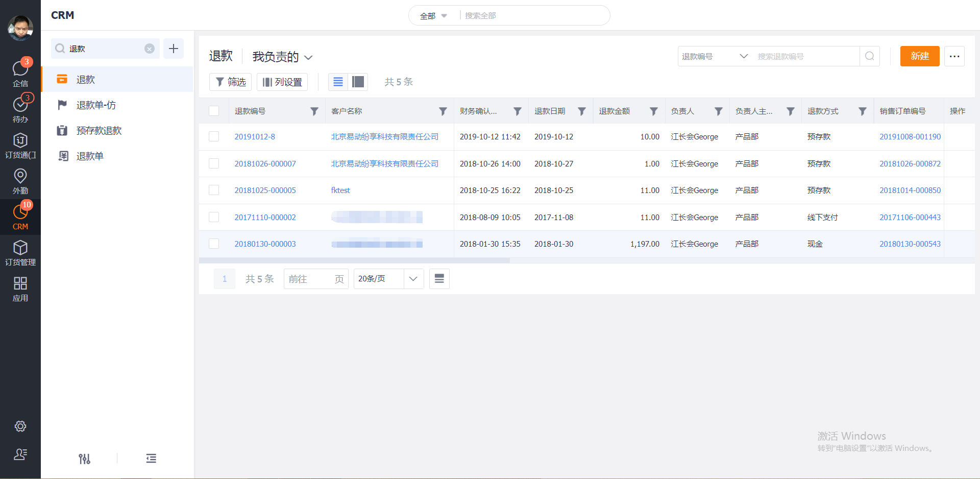Filter the 财务确认 column
The image size is (980, 479).
[518, 111]
